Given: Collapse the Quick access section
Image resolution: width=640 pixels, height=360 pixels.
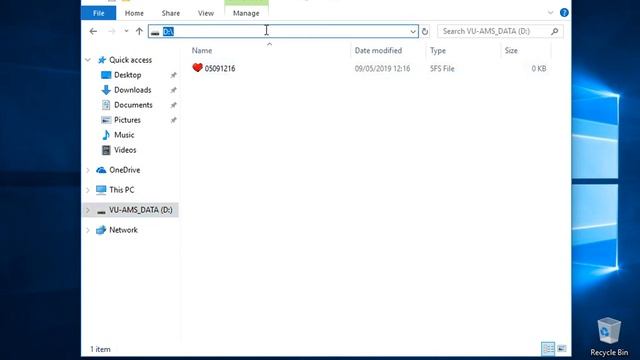Looking at the screenshot, I should [x=88, y=60].
